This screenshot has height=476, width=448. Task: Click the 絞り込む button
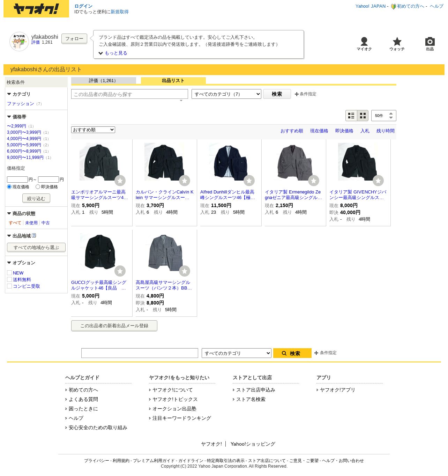point(36,198)
